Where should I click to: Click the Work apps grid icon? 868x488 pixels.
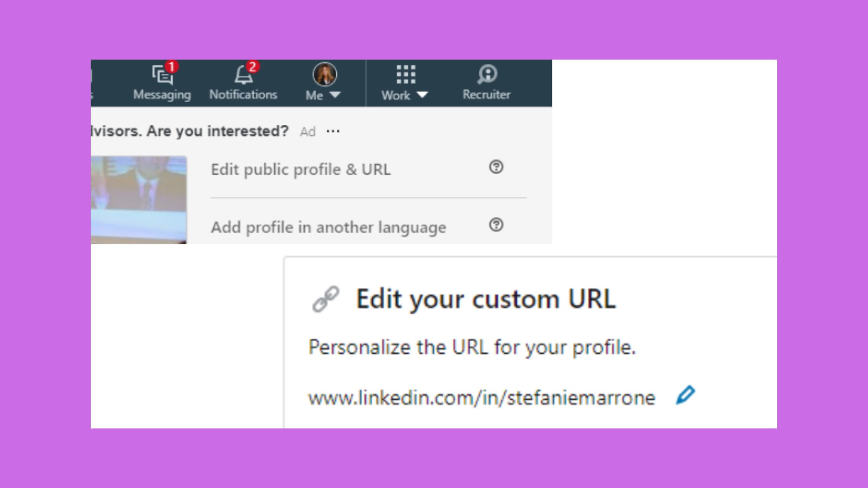pos(406,74)
